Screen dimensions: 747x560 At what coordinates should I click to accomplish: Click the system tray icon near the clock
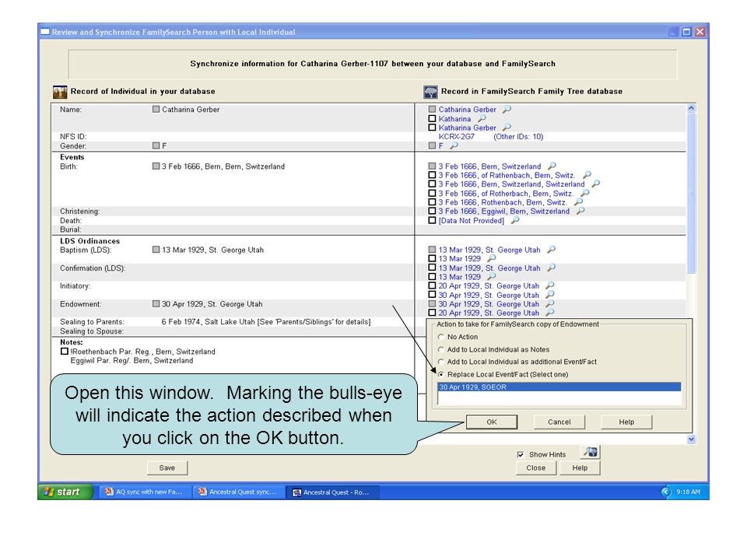[x=666, y=492]
